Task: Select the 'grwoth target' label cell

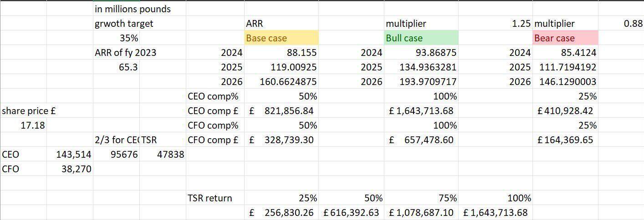Action: (x=124, y=24)
